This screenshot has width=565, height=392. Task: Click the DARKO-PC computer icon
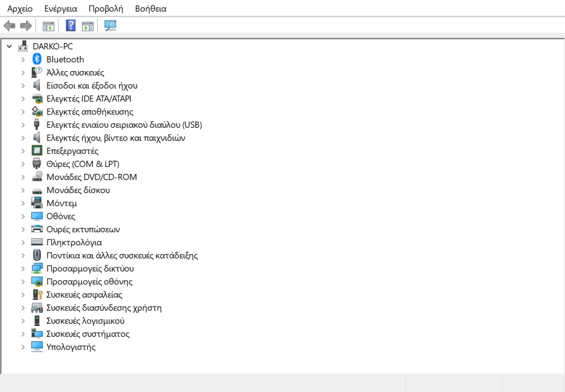[23, 46]
